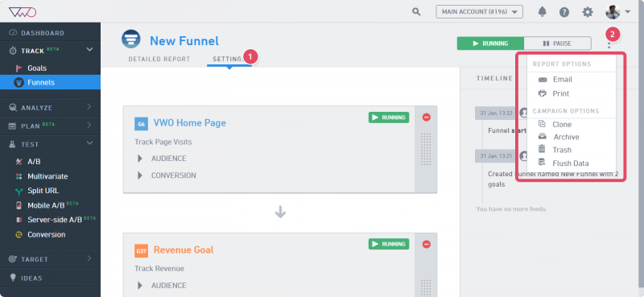The width and height of the screenshot is (644, 297).
Task: Click the VWO logo
Action: (x=23, y=12)
